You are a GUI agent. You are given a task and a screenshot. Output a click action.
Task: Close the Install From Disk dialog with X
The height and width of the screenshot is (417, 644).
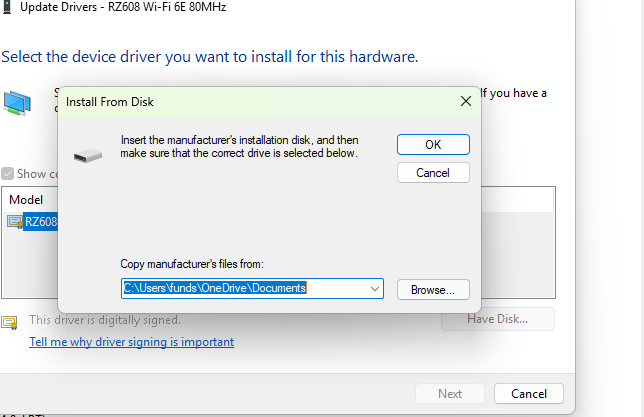coord(465,101)
